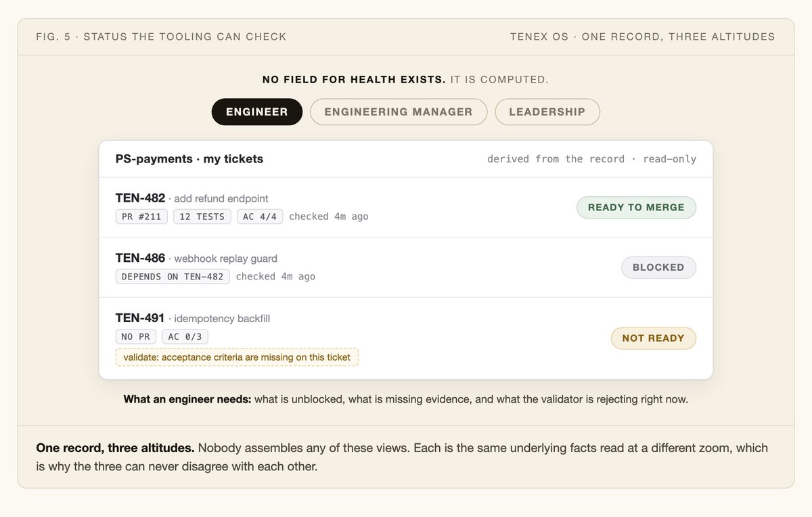Click the 'PS-payments · my tickets' heading

coord(189,159)
